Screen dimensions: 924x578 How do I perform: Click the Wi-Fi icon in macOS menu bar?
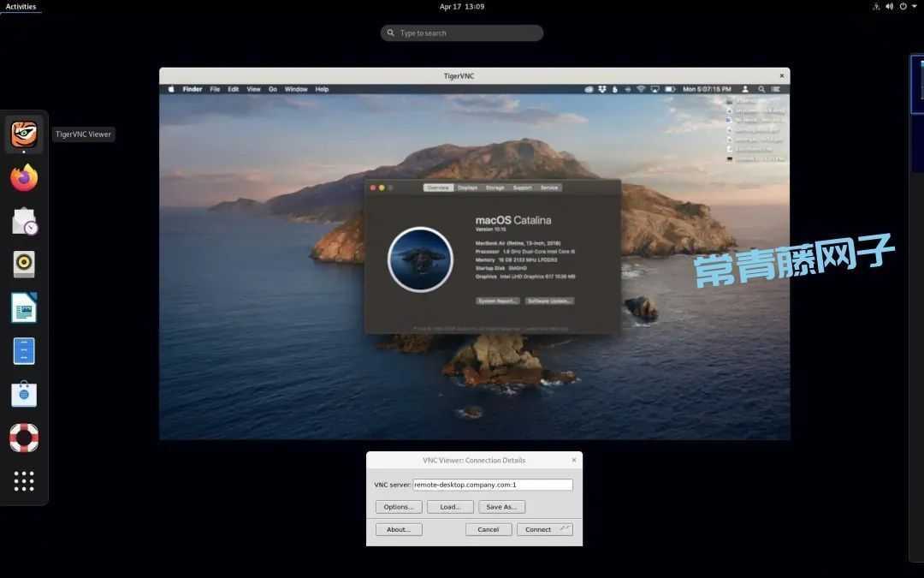pos(641,89)
